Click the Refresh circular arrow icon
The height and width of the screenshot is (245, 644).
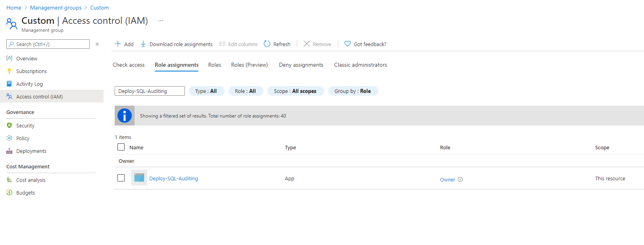[267, 44]
